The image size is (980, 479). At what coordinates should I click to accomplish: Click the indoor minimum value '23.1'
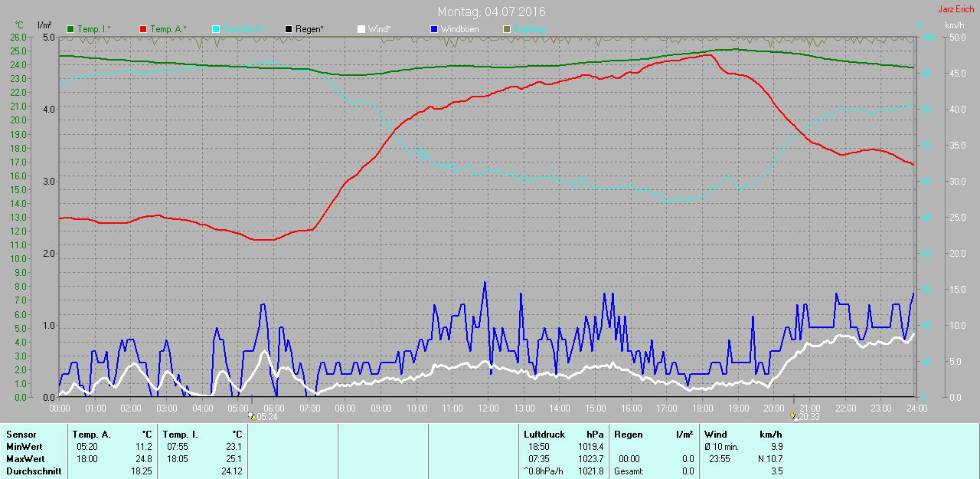click(x=234, y=447)
